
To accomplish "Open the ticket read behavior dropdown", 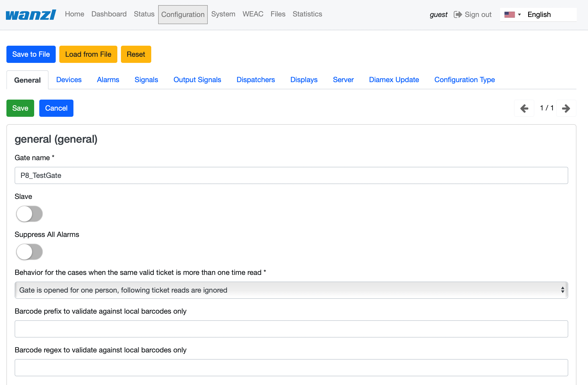I will pyautogui.click(x=291, y=290).
